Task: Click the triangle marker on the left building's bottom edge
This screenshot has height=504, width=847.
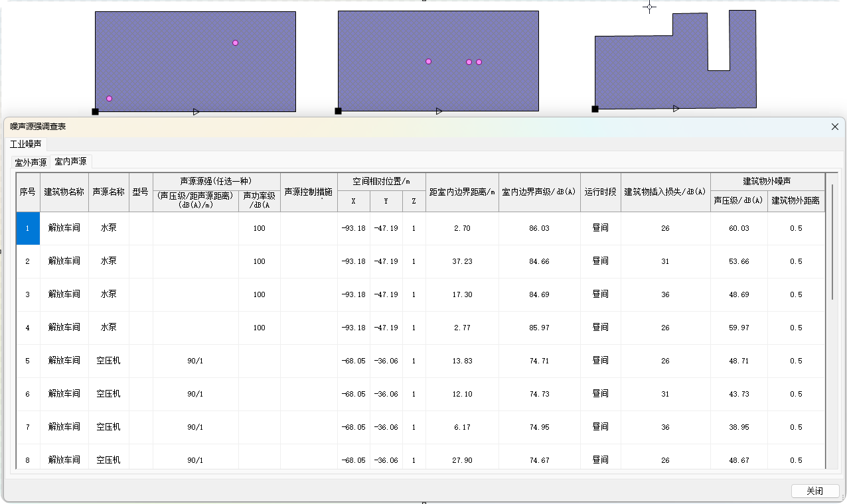Action: (196, 111)
